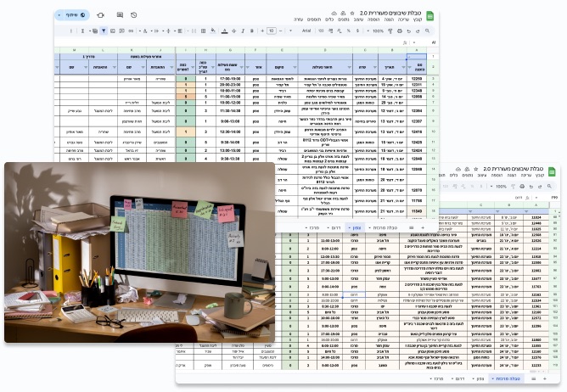The height and width of the screenshot is (392, 567).
Task: Star the top window document title
Action: click(x=352, y=14)
